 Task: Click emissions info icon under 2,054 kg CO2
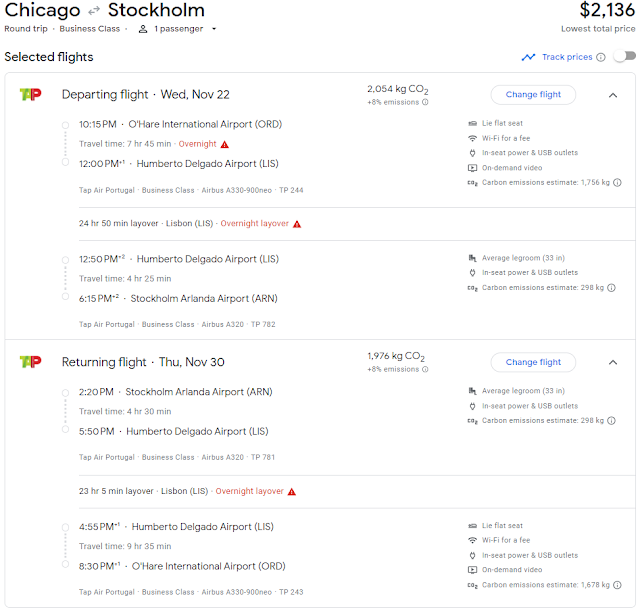[425, 102]
